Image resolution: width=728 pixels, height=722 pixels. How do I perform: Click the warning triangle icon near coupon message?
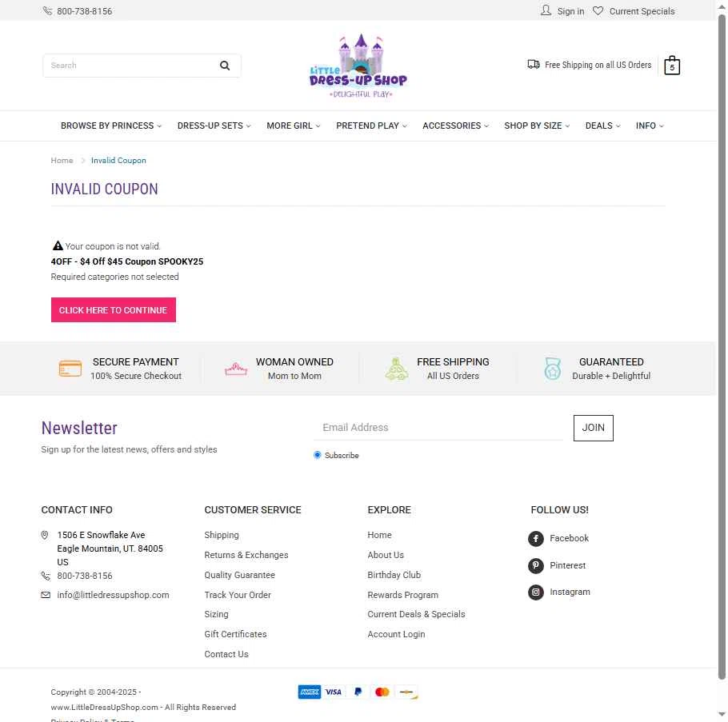[x=58, y=245]
